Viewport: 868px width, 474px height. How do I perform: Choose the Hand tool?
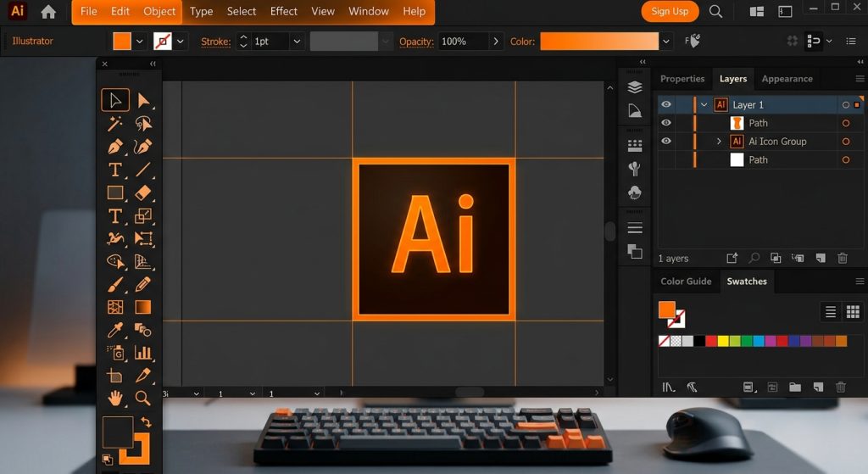(115, 399)
